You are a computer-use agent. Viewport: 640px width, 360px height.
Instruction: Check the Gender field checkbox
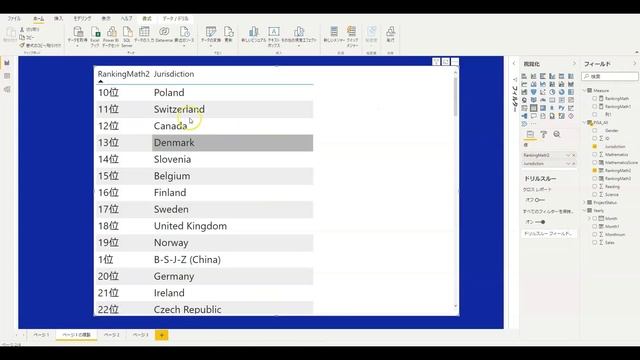pos(595,131)
